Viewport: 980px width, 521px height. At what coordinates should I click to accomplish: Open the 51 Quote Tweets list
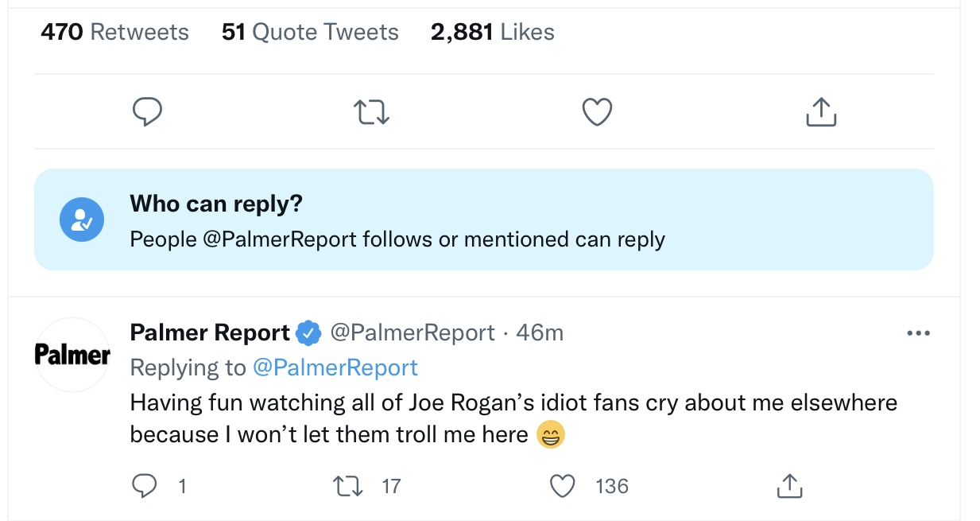coord(310,32)
